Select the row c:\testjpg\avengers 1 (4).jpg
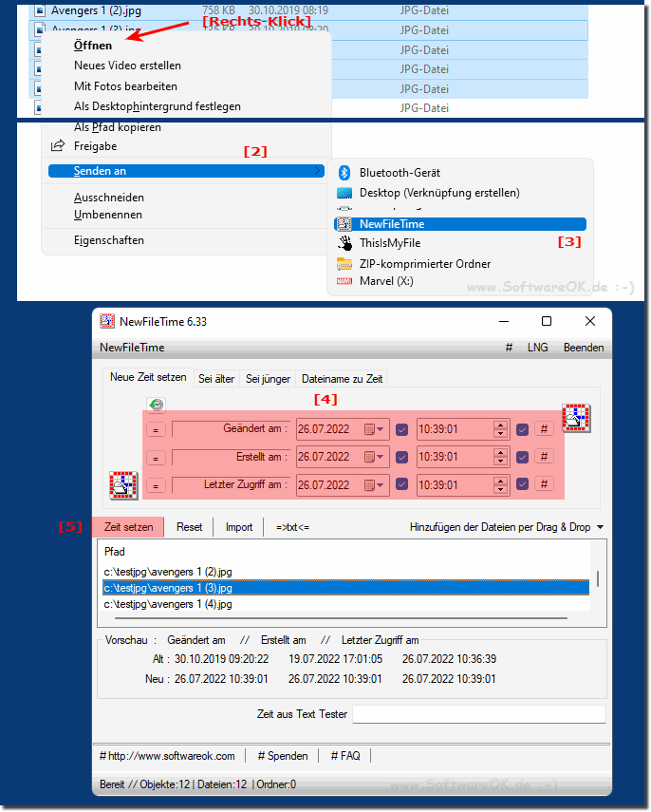651x812 pixels. coord(345,604)
